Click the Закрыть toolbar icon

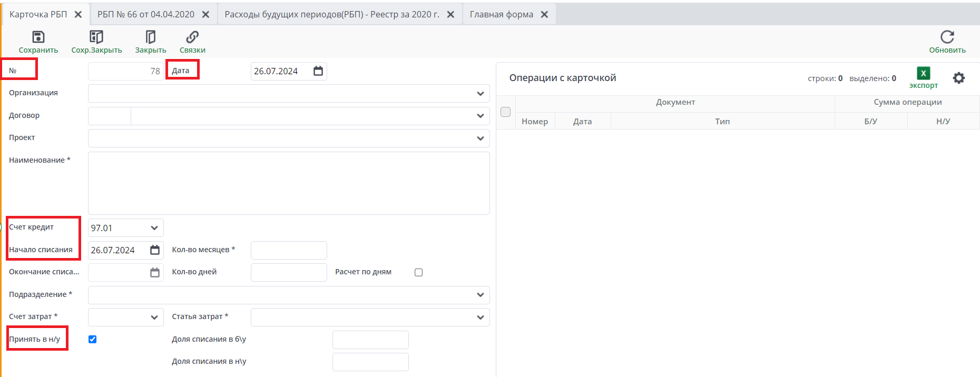point(151,37)
